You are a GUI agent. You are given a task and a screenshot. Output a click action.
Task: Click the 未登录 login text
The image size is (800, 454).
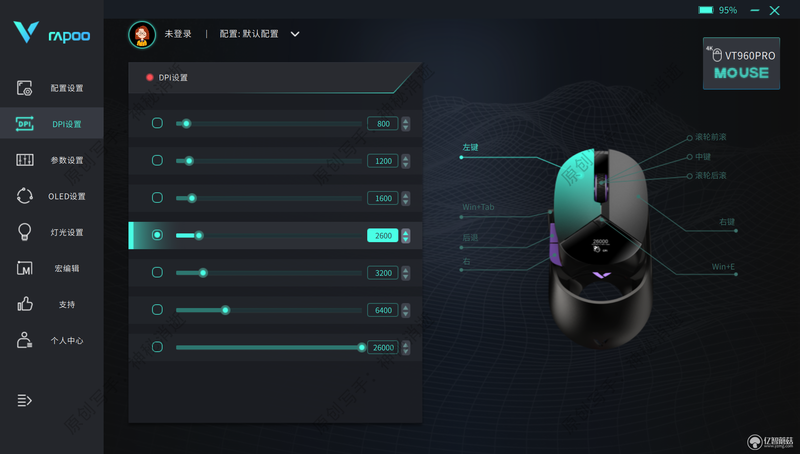tap(178, 34)
